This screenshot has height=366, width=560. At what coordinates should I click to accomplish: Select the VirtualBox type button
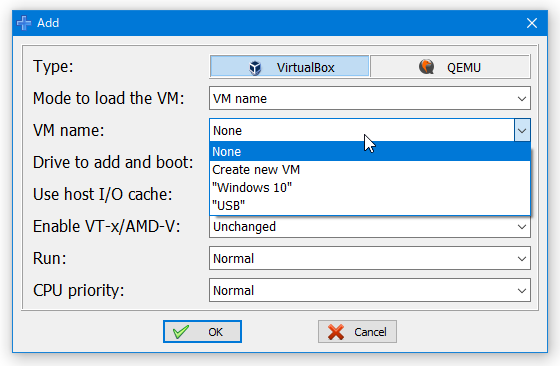pos(289,66)
